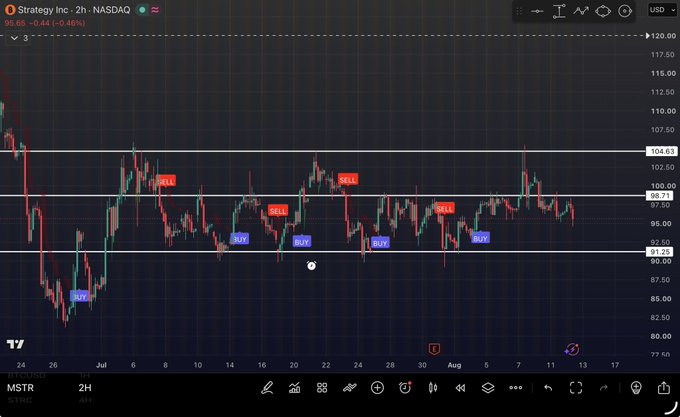This screenshot has height=417, width=680.
Task: Click the 120.00 dashed line price label
Action: pos(663,36)
